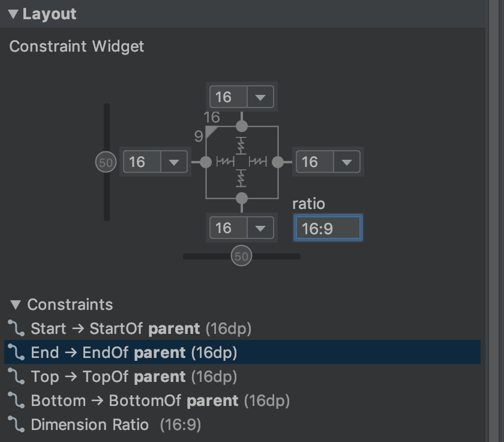
Task: Select End → EndOf parent constraint
Action: coord(242,352)
